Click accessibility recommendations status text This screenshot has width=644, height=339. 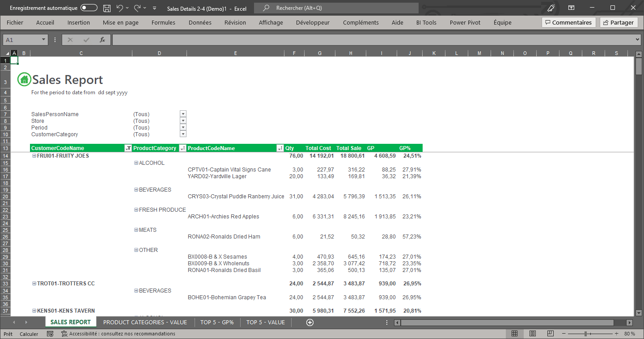[122, 334]
